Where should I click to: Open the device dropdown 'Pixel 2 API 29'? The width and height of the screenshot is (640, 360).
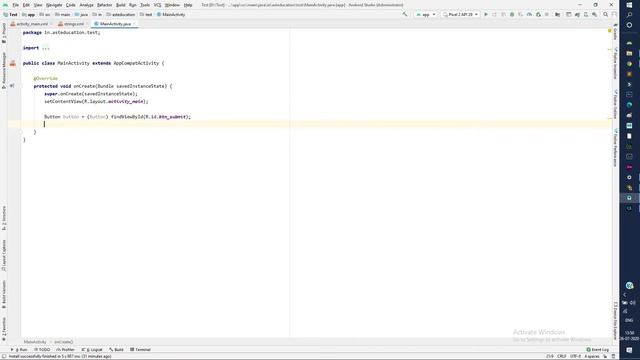(460, 14)
